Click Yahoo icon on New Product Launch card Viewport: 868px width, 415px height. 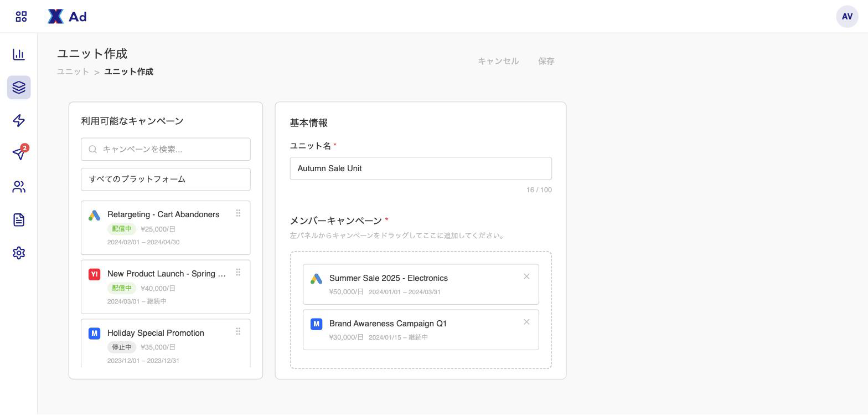[94, 274]
